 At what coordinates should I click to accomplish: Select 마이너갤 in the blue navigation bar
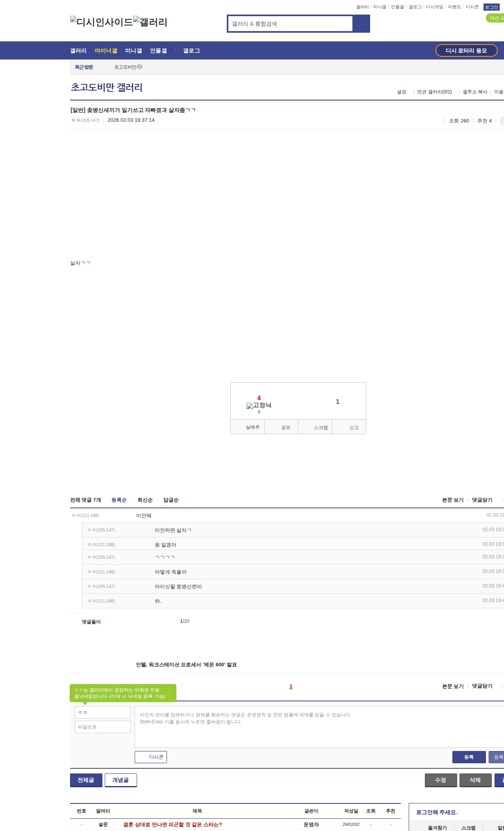[106, 51]
